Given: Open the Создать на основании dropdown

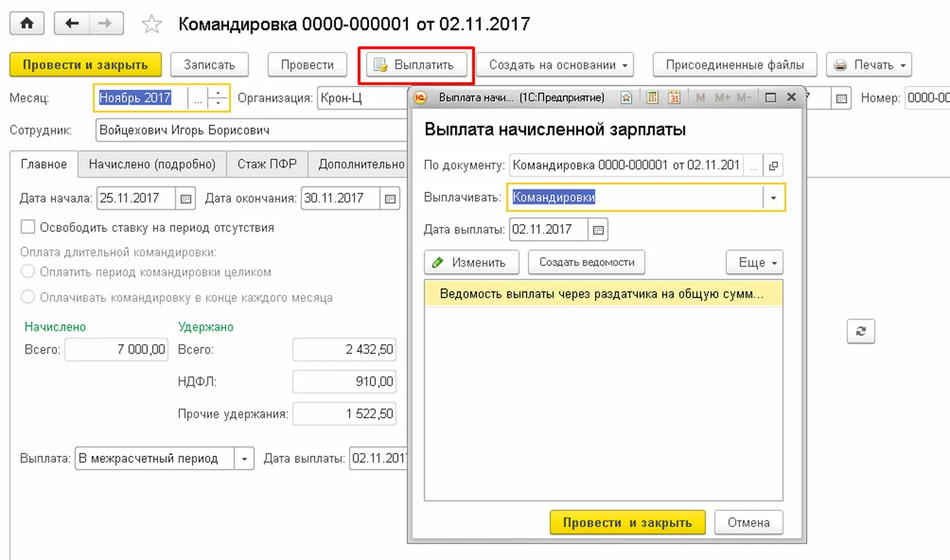Looking at the screenshot, I should tap(555, 65).
